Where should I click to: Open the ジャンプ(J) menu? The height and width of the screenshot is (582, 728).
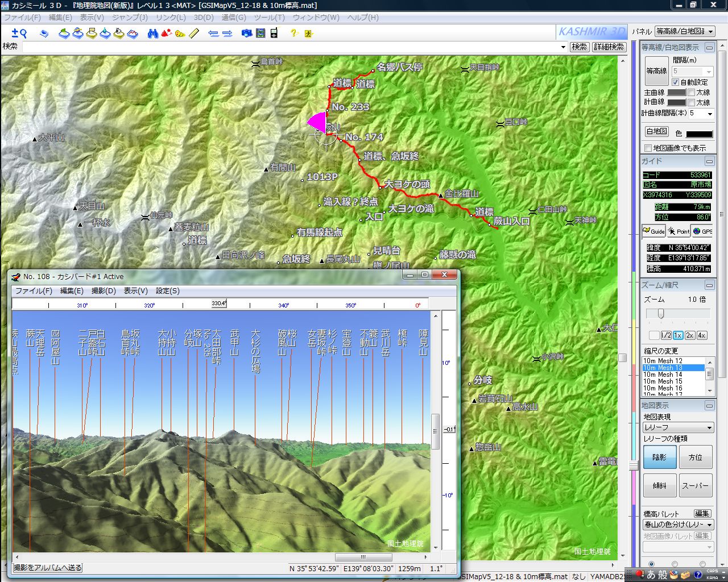click(x=130, y=17)
